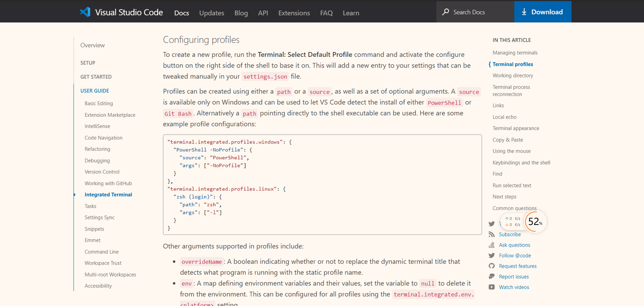Click inside the Search Docs input field
The height and width of the screenshot is (306, 644).
click(474, 12)
